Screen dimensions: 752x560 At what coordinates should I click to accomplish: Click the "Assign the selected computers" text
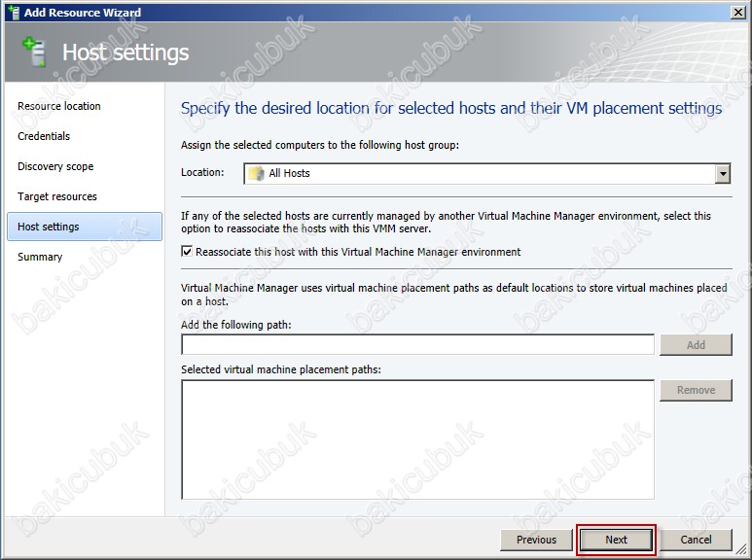pyautogui.click(x=320, y=145)
